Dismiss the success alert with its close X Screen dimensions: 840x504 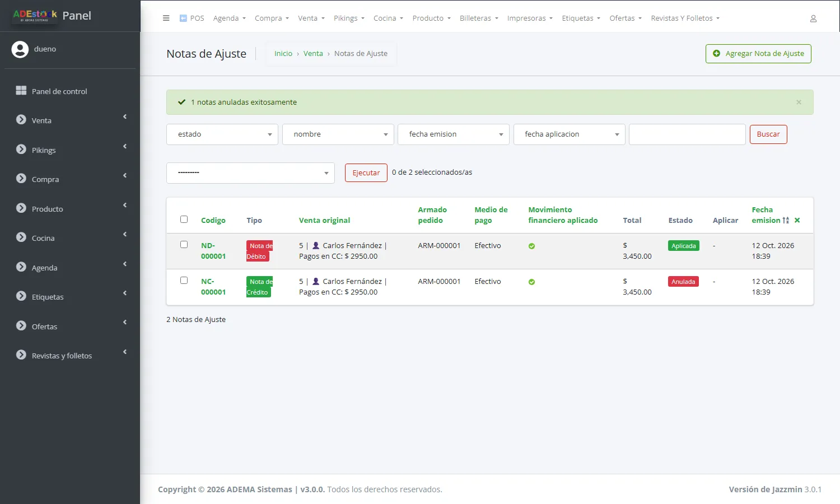pyautogui.click(x=799, y=102)
